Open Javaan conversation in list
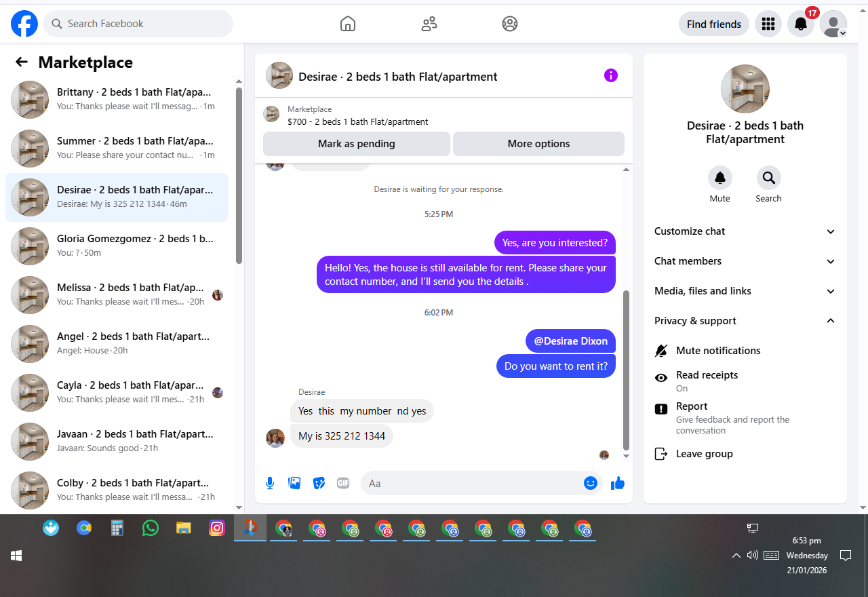This screenshot has width=868, height=597. pos(117,442)
